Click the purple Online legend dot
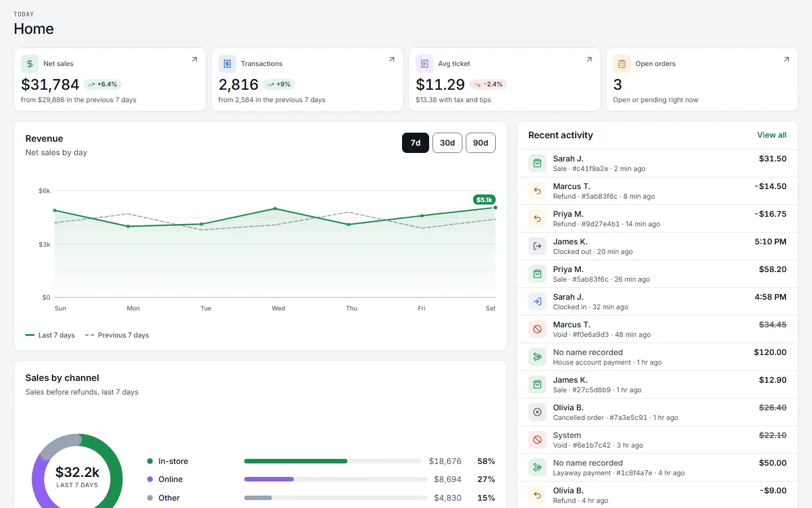Screen dimensions: 812x508 coord(150,479)
